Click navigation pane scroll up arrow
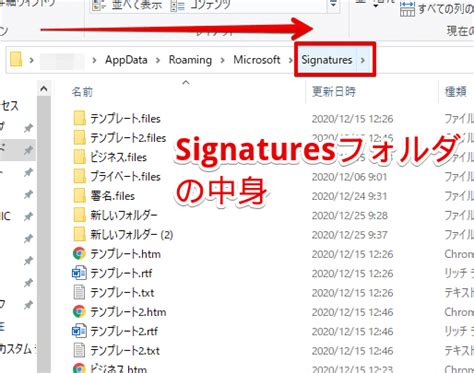This screenshot has height=373, width=474. tap(44, 89)
